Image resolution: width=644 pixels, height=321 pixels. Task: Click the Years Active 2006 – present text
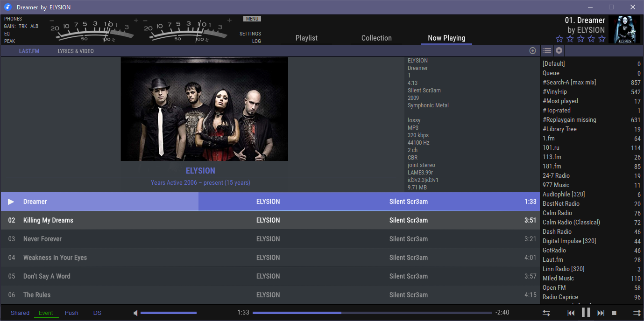click(200, 183)
